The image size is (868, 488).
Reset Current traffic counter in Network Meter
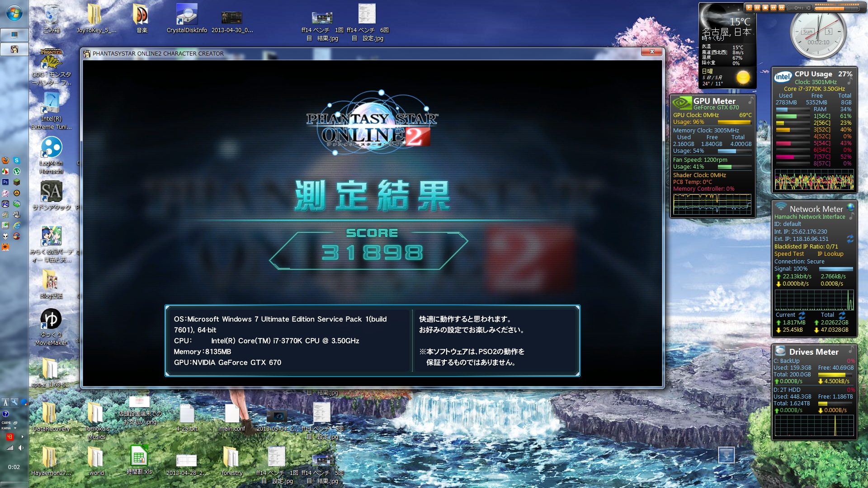pyautogui.click(x=802, y=314)
